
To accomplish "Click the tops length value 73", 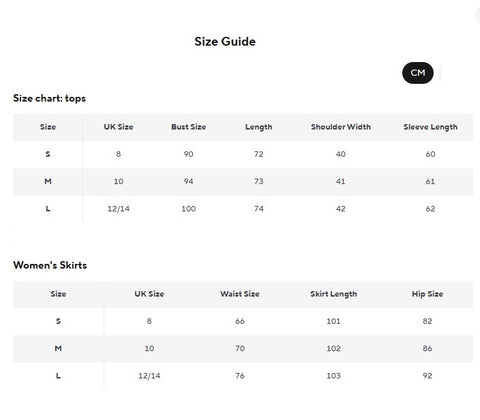I will tap(259, 181).
